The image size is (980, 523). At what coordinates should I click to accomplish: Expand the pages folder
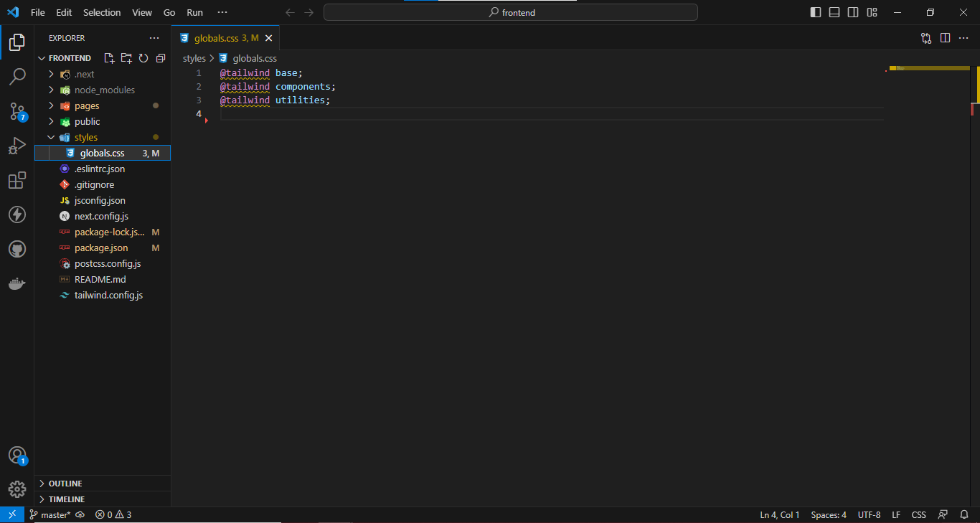click(x=87, y=105)
